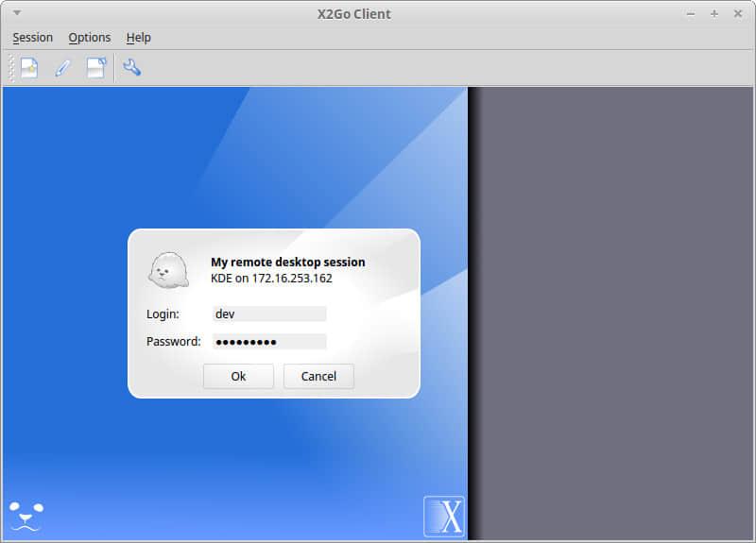Click the X logo in bottom-right corner
756x543 pixels.
click(x=443, y=516)
